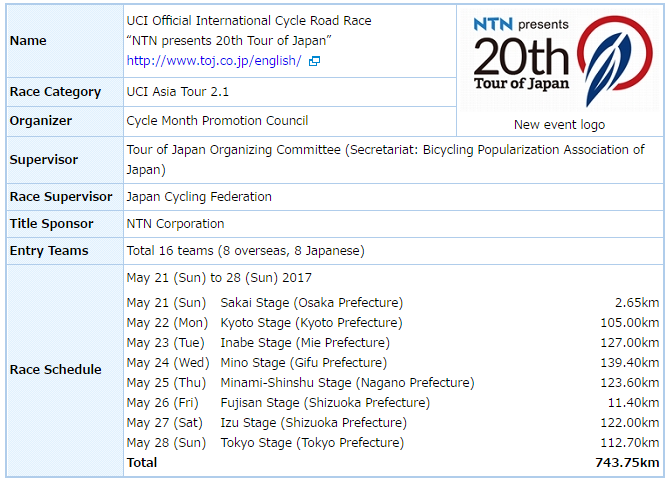This screenshot has height=481, width=670.
Task: Select the 'New event logo' caption
Action: [x=559, y=125]
